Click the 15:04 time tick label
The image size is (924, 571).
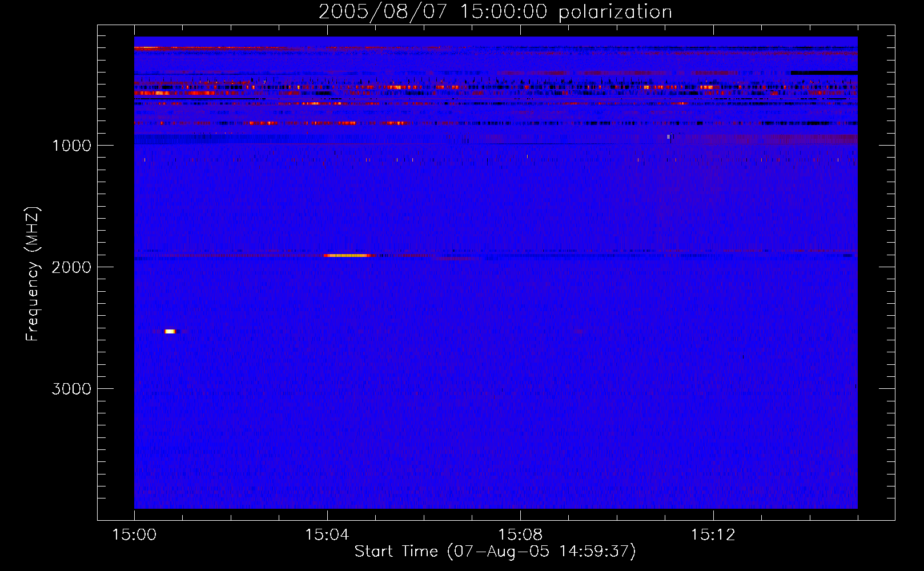327,534
